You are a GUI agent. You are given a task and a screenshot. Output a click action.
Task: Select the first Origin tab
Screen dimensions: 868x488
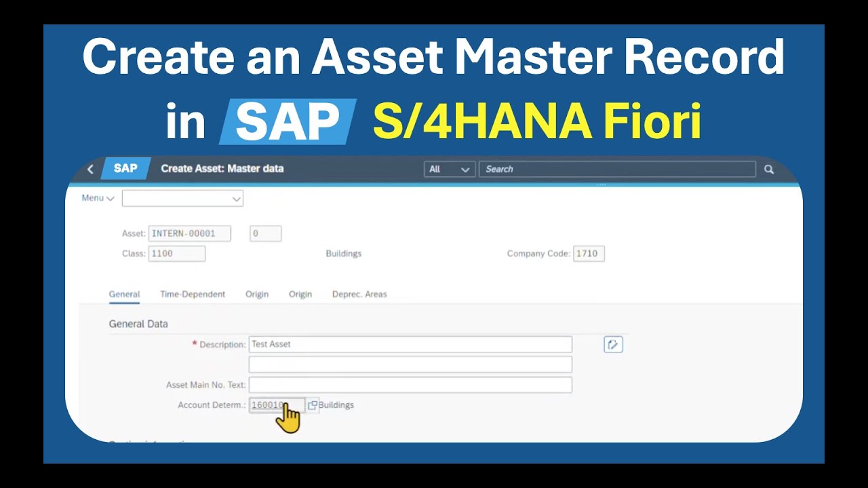coord(257,294)
